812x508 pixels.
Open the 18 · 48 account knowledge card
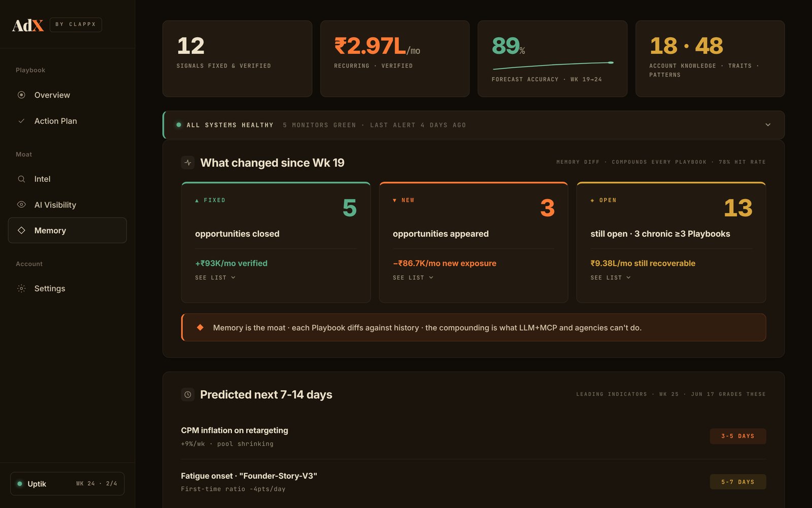710,58
